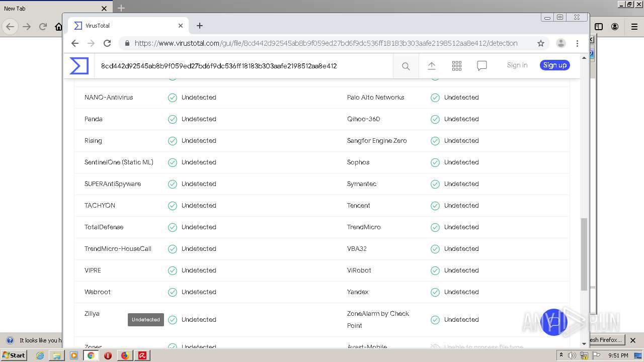
Task: Click the Tencent engine name
Action: tap(359, 206)
